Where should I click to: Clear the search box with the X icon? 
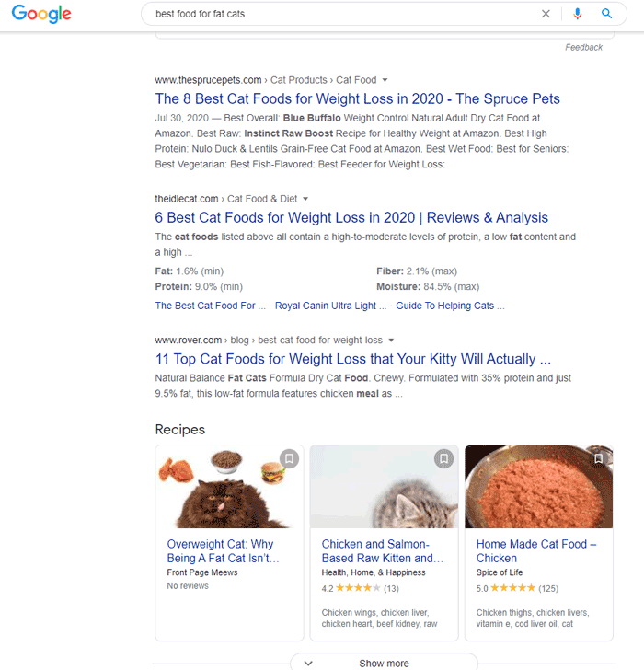[x=546, y=14]
